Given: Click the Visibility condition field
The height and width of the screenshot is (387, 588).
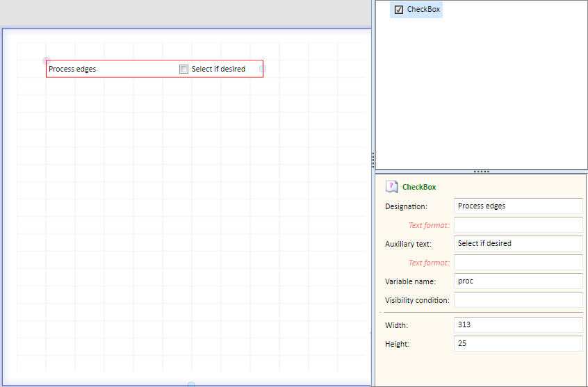Looking at the screenshot, I should tap(518, 300).
